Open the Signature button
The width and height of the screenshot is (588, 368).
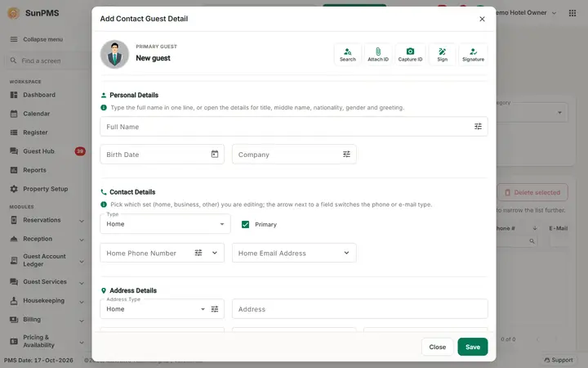tap(473, 55)
